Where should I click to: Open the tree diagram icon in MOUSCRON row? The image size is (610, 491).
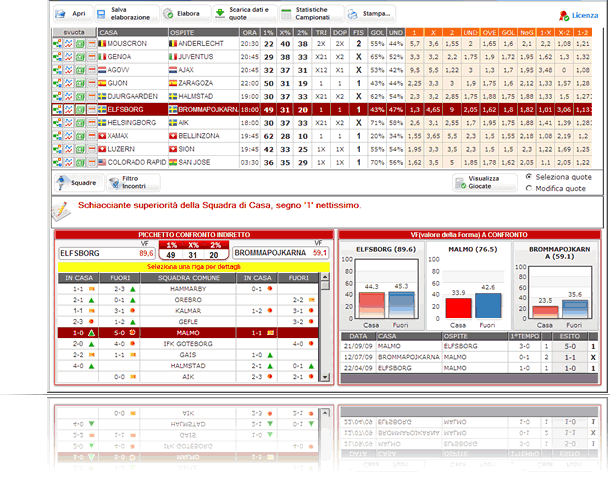coord(57,44)
